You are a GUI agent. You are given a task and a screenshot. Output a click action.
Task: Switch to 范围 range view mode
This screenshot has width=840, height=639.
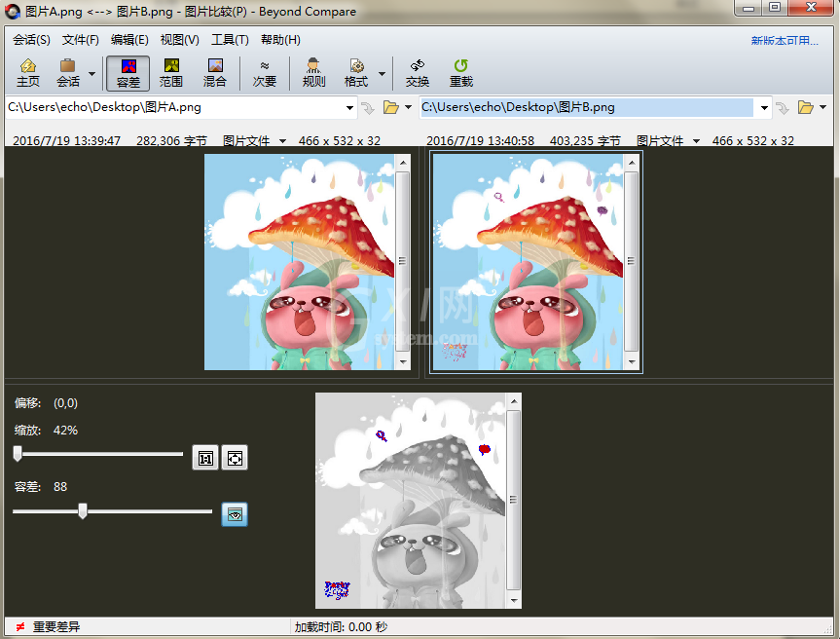pyautogui.click(x=171, y=73)
